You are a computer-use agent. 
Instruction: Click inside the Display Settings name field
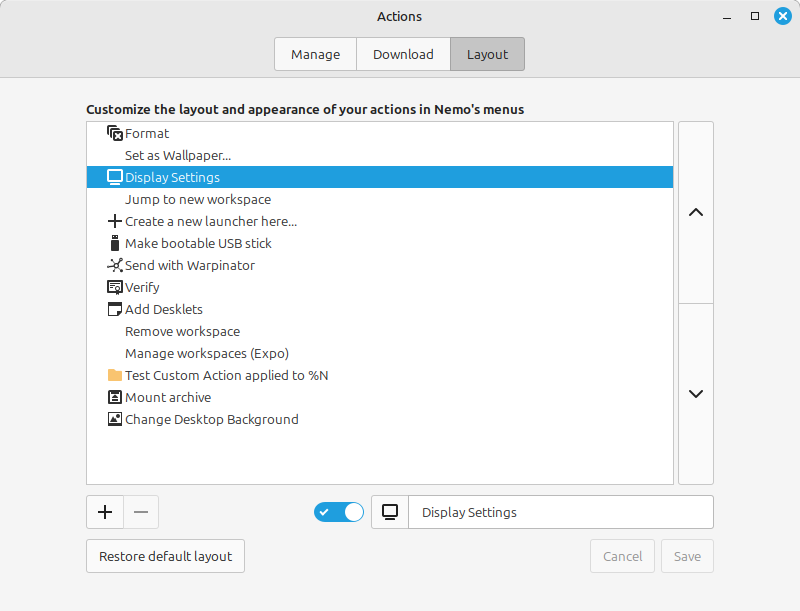(560, 512)
